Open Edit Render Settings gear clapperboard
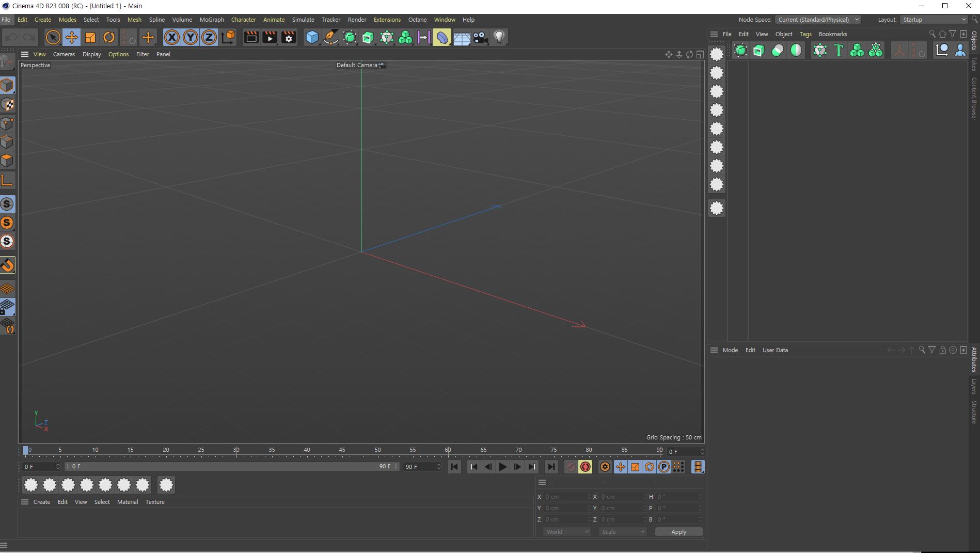Viewport: 980px width, 553px height. coord(289,37)
